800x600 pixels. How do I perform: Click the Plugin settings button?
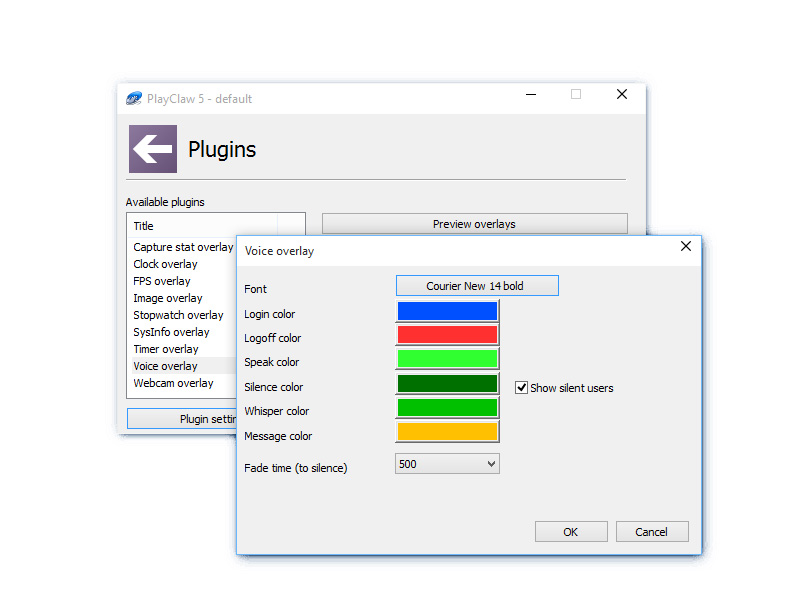pyautogui.click(x=182, y=419)
